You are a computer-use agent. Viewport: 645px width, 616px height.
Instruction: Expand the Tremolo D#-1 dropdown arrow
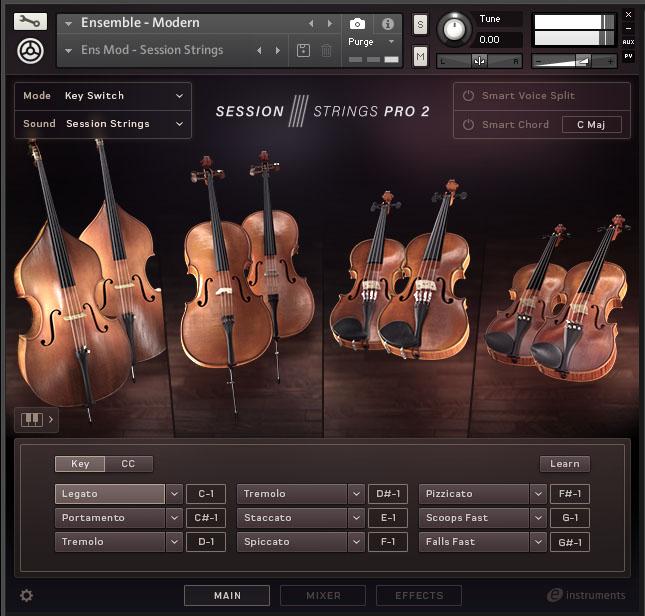[x=356, y=493]
